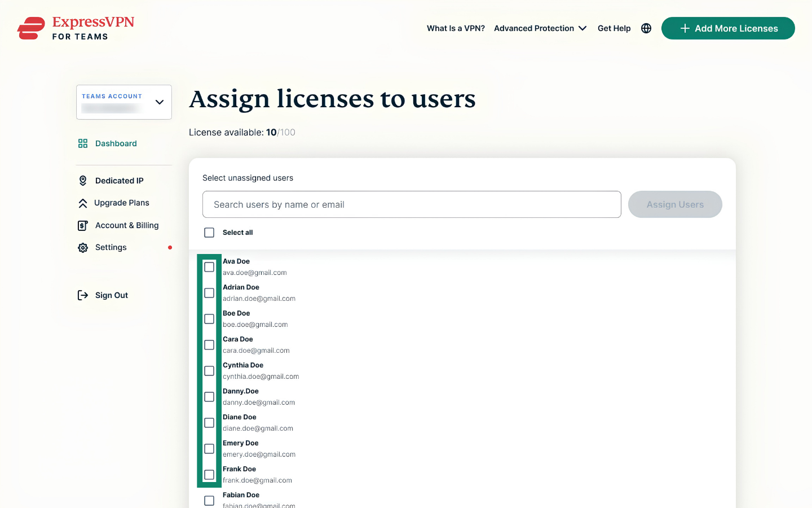Image resolution: width=812 pixels, height=508 pixels.
Task: Click the diane.doe@gmail.com email text
Action: 258,428
